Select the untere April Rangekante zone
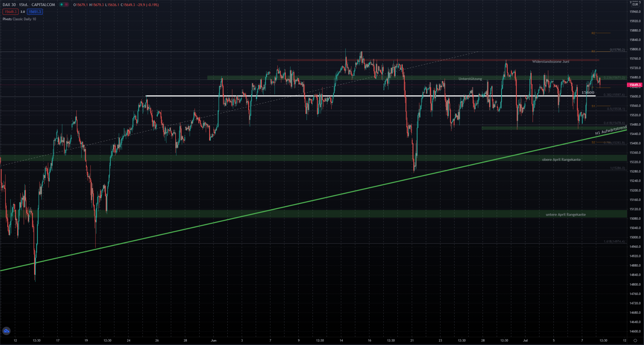644x345 pixels. [x=565, y=214]
